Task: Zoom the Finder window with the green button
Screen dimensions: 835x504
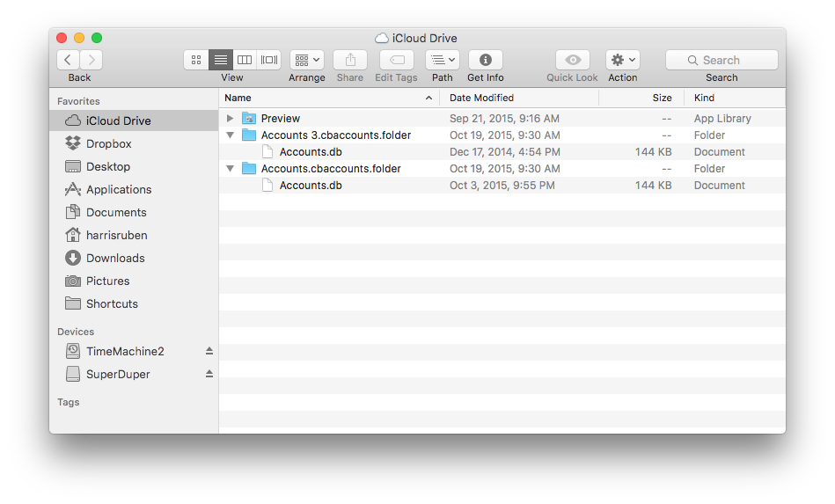Action: [x=97, y=38]
